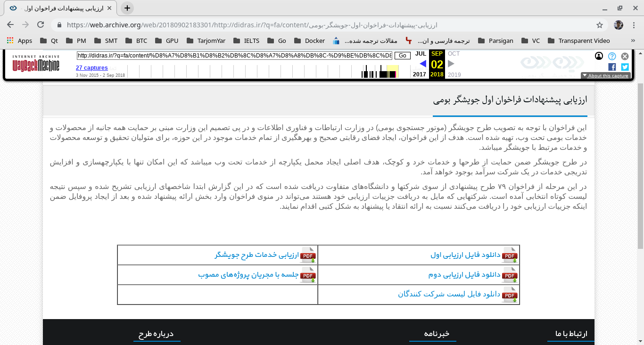Image resolution: width=644 pixels, height=345 pixels.
Task: Select the active browser tab
Action: coord(61,8)
